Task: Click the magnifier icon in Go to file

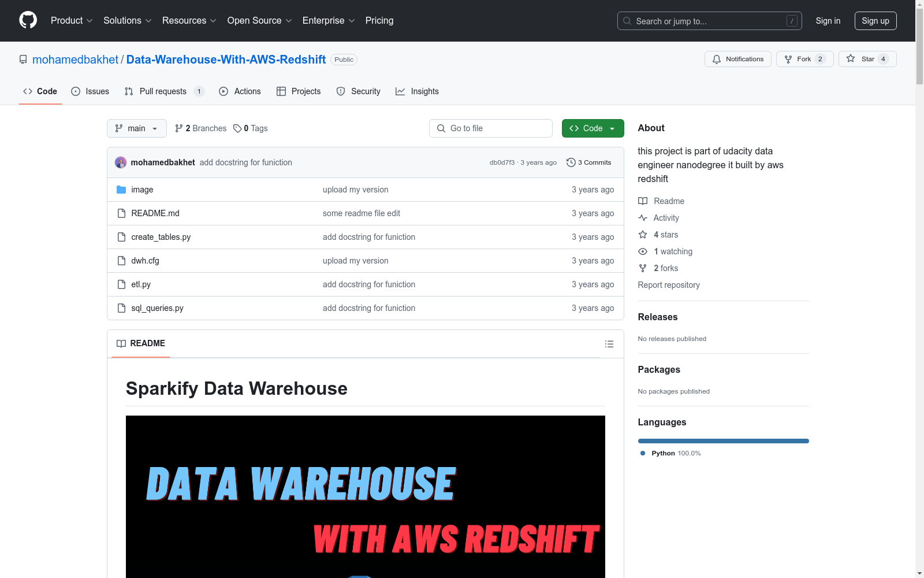Action: click(x=441, y=128)
